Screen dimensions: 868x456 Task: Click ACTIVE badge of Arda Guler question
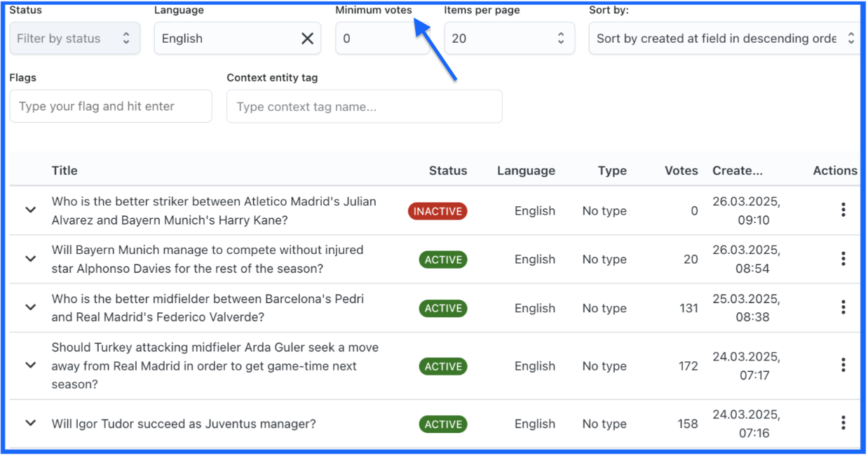pyautogui.click(x=443, y=366)
